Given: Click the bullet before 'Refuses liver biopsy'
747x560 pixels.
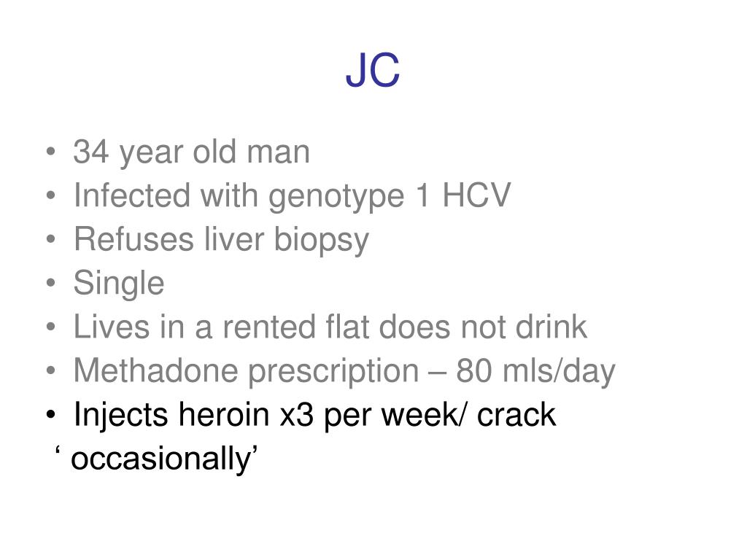Looking at the screenshot, I should tap(51, 239).
